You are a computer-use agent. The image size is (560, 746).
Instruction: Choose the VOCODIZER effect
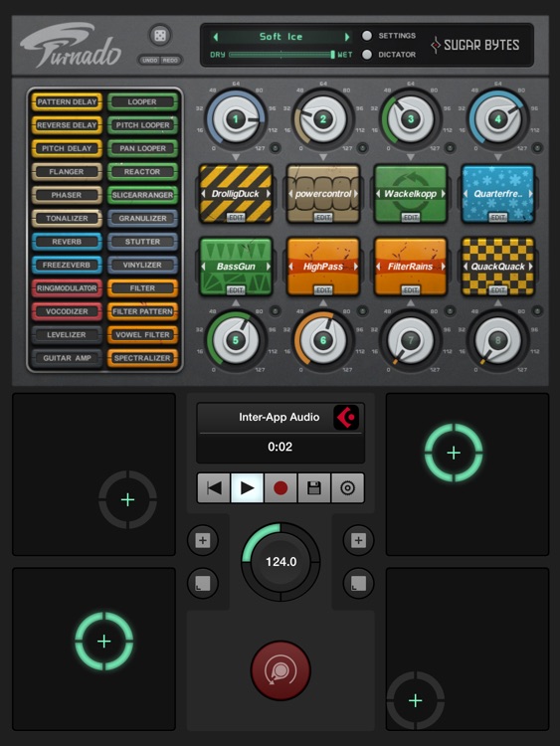pos(67,311)
